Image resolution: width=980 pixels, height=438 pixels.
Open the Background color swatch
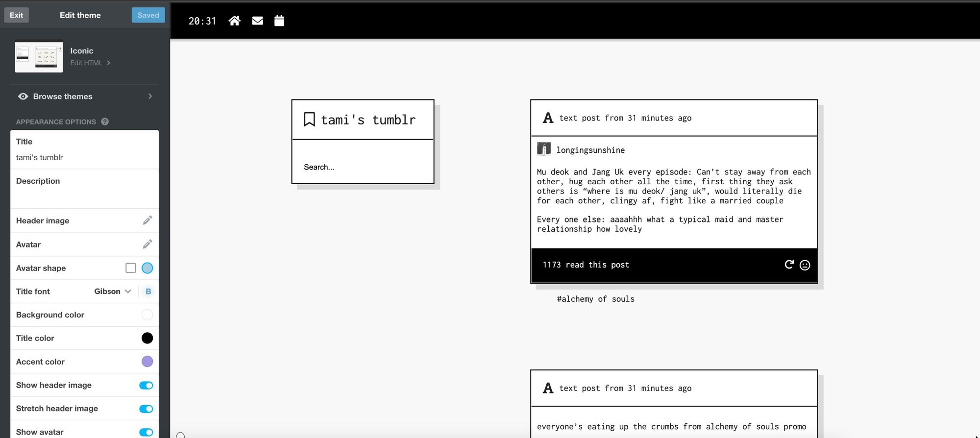pyautogui.click(x=147, y=315)
